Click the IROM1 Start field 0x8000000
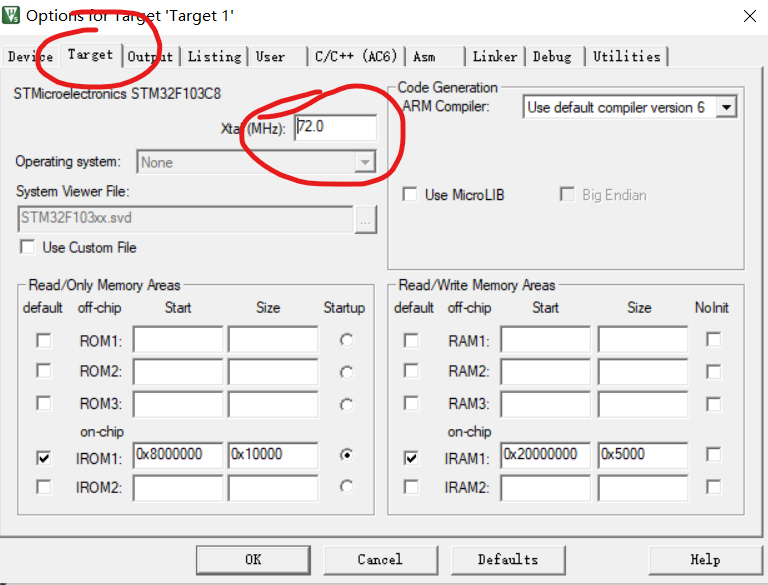Screen dimensions: 768x585 pyautogui.click(x=178, y=455)
